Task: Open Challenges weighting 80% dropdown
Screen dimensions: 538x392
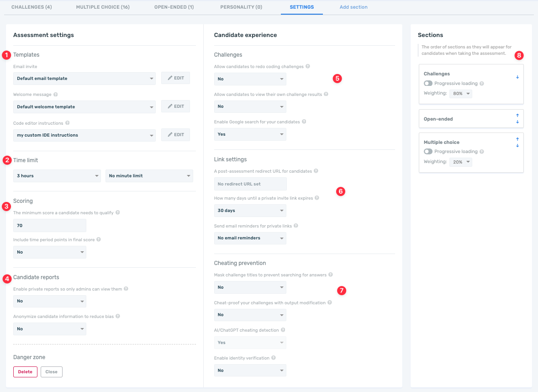Action: coord(460,94)
